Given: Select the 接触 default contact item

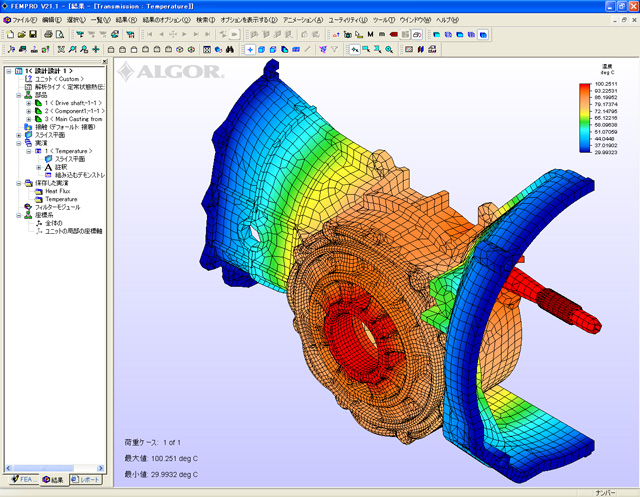Looking at the screenshot, I should click(x=65, y=127).
